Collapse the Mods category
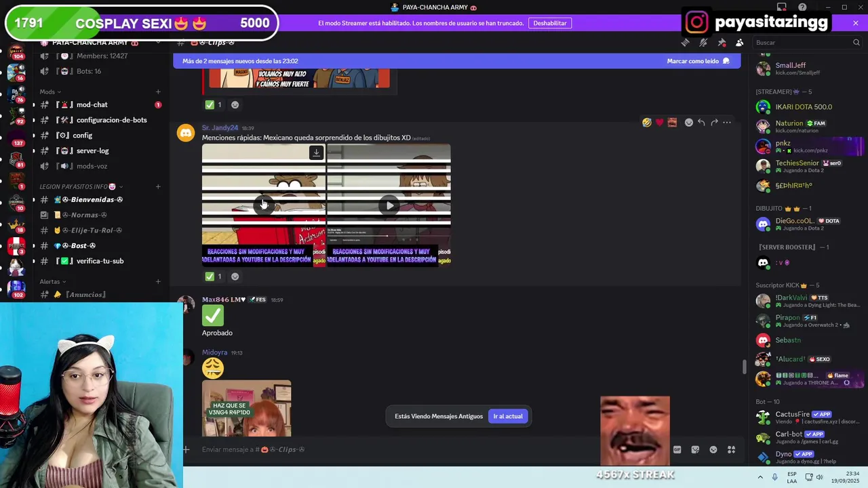The width and height of the screenshot is (868, 488). click(x=50, y=91)
